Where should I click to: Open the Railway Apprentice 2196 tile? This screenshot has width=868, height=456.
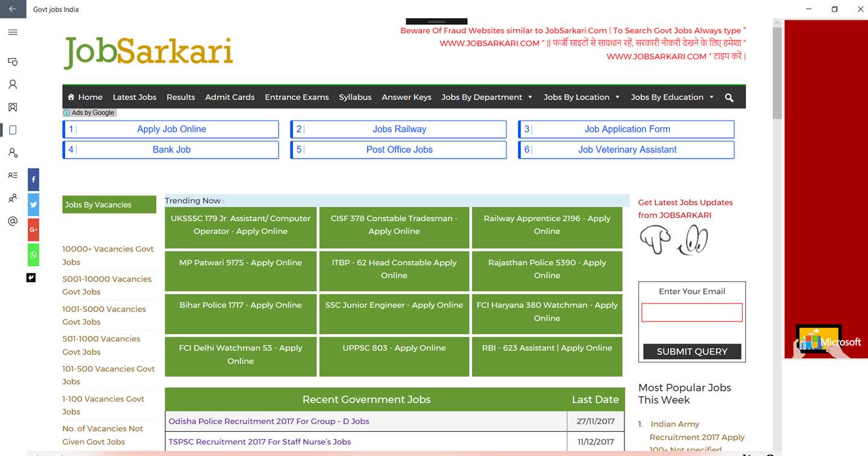coord(547,227)
